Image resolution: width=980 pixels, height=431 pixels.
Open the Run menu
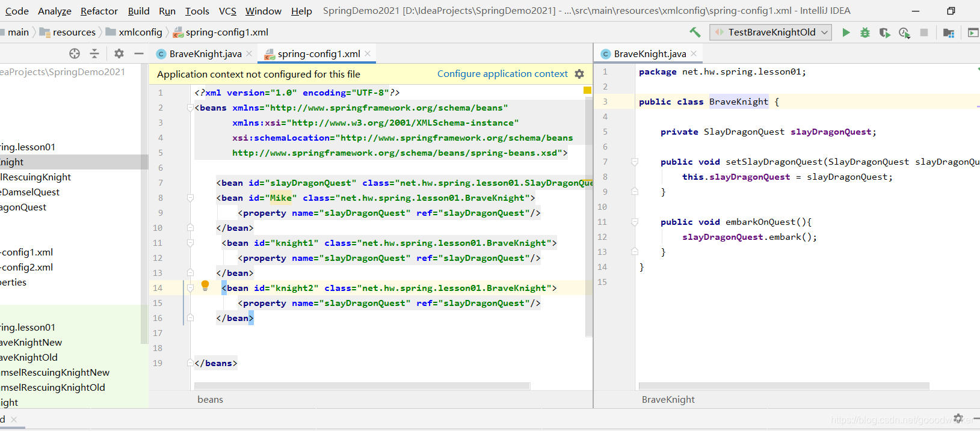tap(167, 11)
